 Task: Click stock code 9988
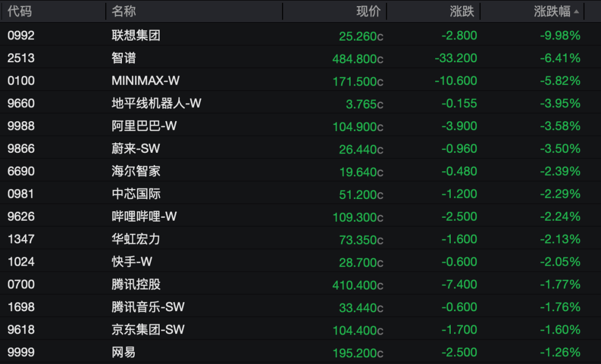pyautogui.click(x=21, y=126)
